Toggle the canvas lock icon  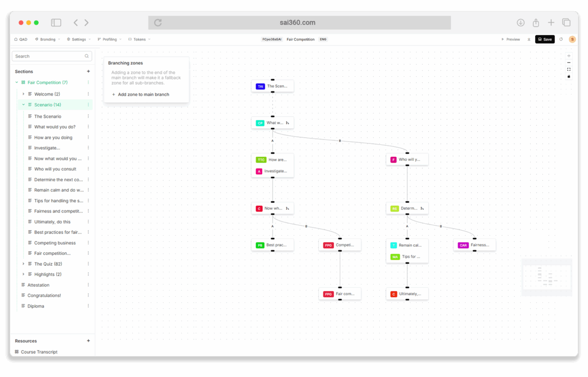pos(569,76)
